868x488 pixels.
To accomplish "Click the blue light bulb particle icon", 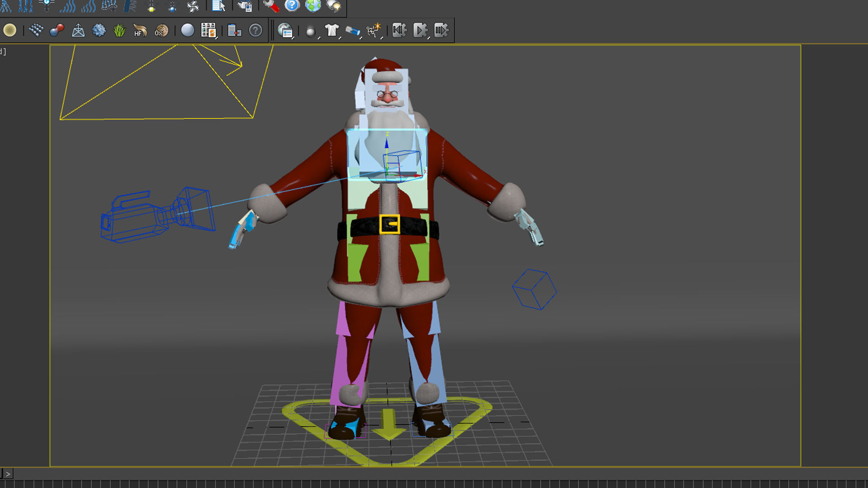I will tap(172, 6).
